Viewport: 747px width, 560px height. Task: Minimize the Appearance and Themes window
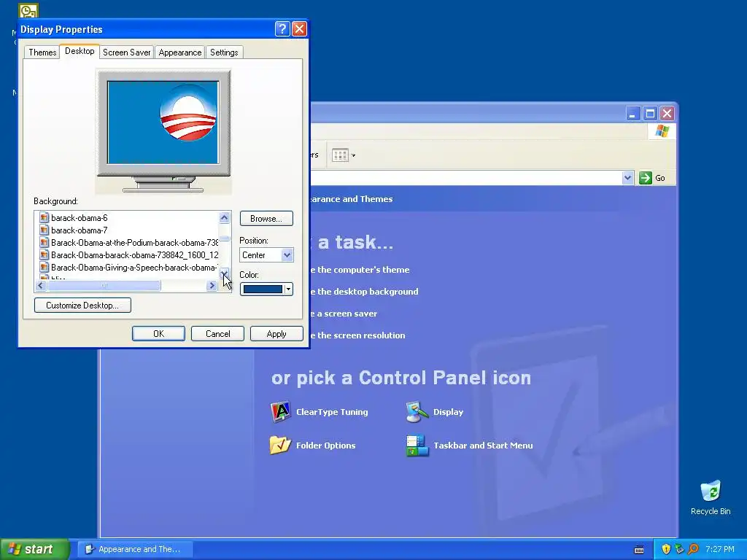tap(632, 113)
